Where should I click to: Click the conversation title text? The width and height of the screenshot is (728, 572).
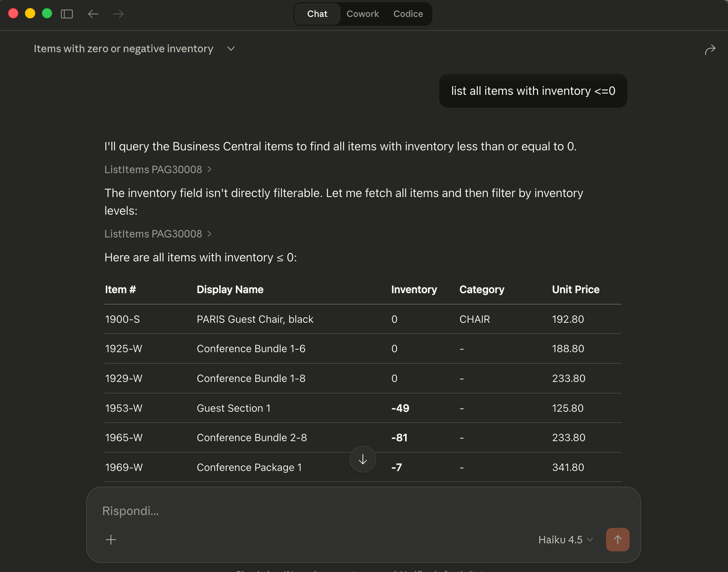click(x=123, y=49)
